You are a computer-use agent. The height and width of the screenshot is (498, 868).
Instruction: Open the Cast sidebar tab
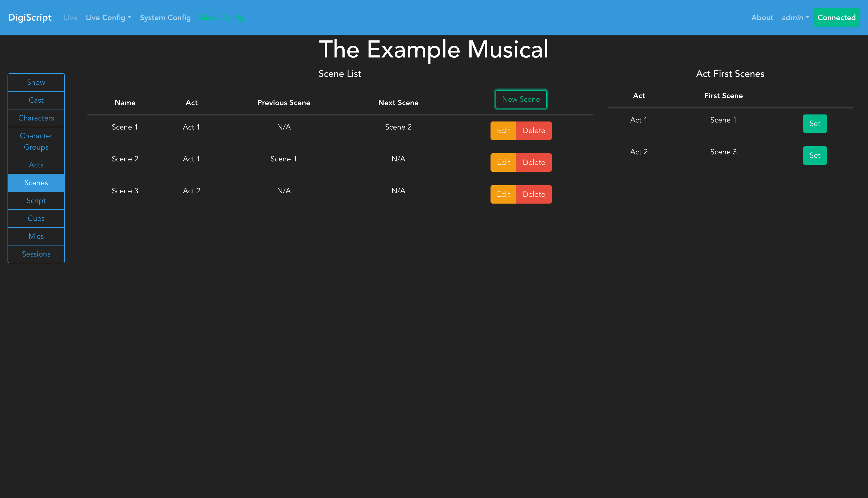coord(36,100)
